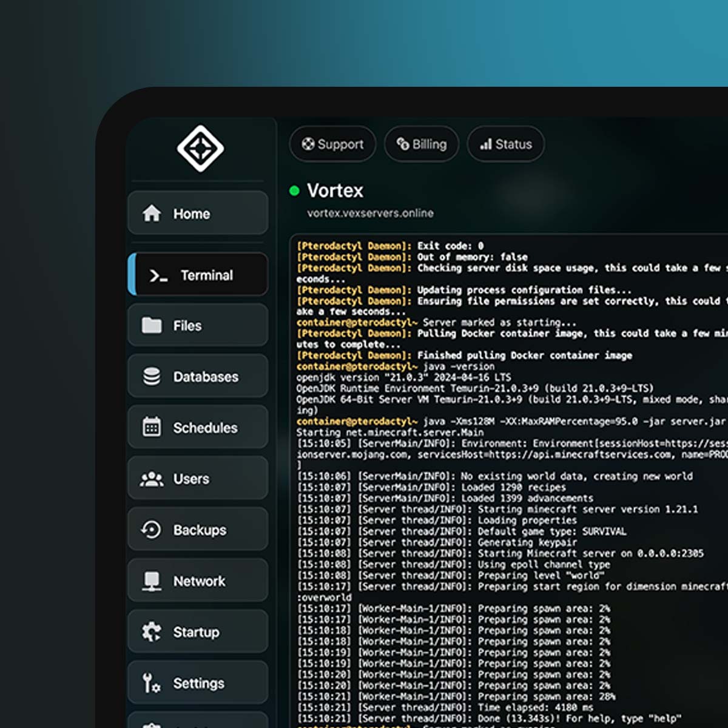This screenshot has height=728, width=728.
Task: Click the Home house icon
Action: [152, 214]
